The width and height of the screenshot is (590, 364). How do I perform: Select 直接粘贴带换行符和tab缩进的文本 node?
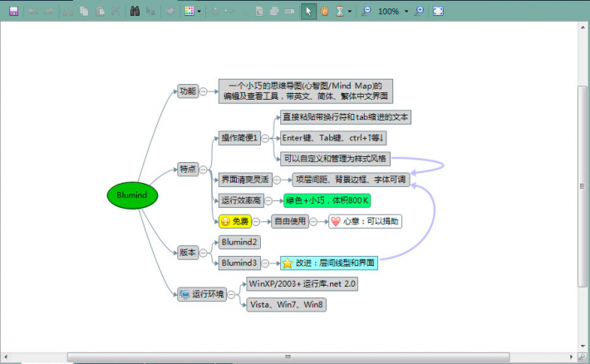(346, 117)
